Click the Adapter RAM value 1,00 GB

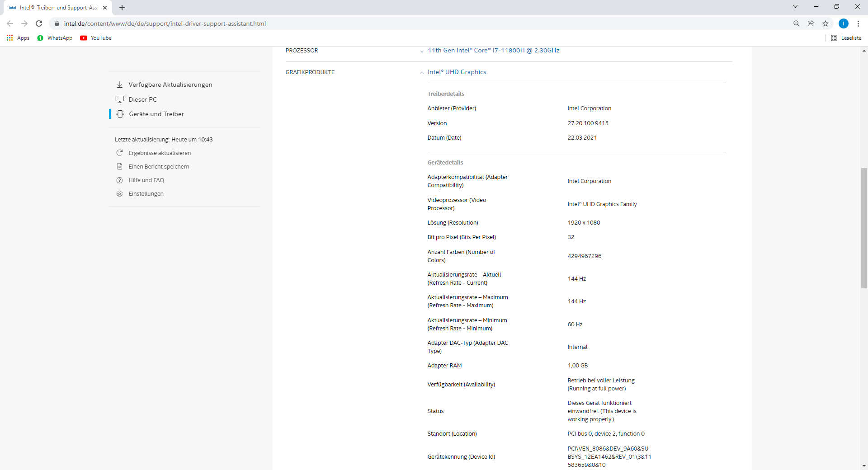pyautogui.click(x=577, y=365)
